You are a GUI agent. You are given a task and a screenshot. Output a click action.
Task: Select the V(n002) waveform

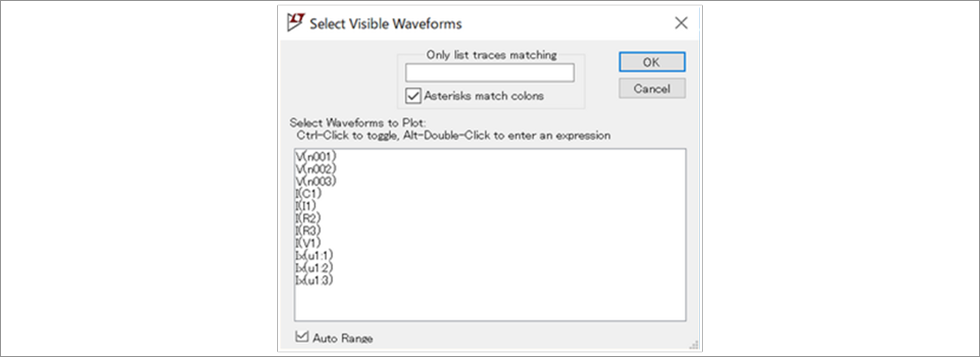coord(316,169)
